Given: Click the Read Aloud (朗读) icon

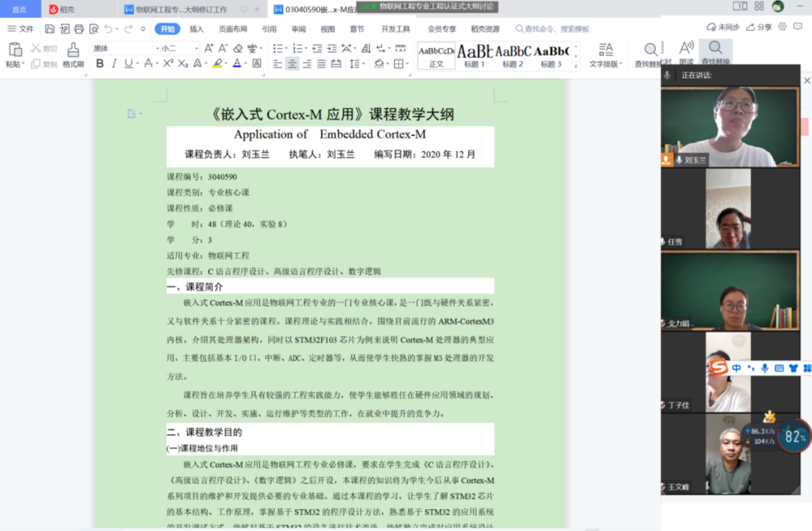Looking at the screenshot, I should coord(686,51).
